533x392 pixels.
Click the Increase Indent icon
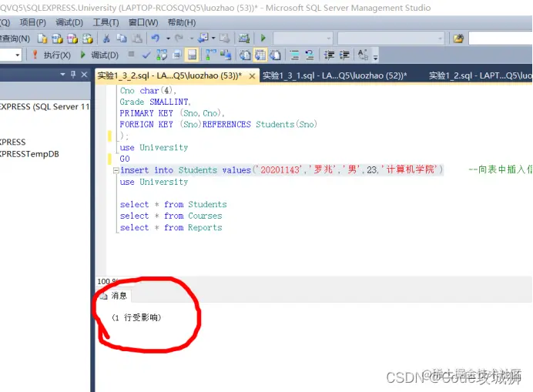(344, 55)
